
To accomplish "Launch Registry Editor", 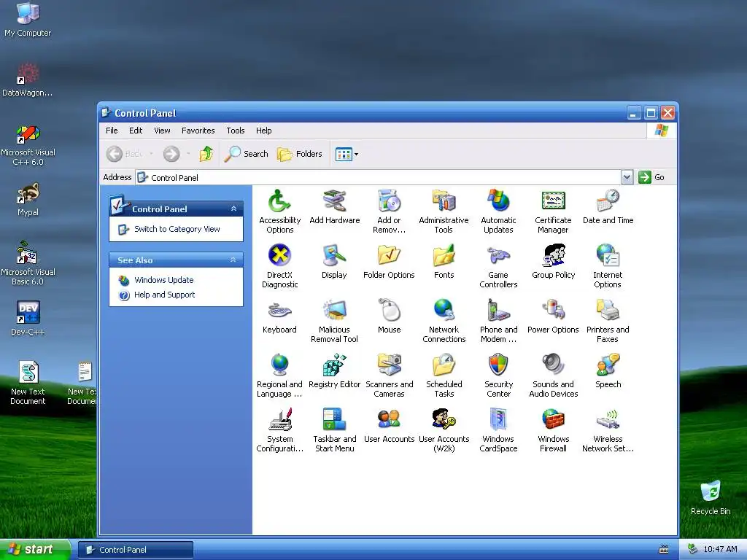I will pos(334,371).
